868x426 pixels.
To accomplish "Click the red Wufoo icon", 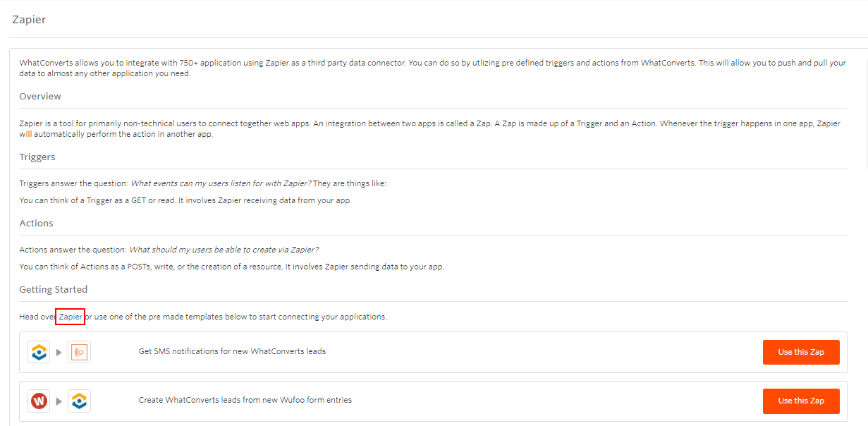I will point(39,401).
